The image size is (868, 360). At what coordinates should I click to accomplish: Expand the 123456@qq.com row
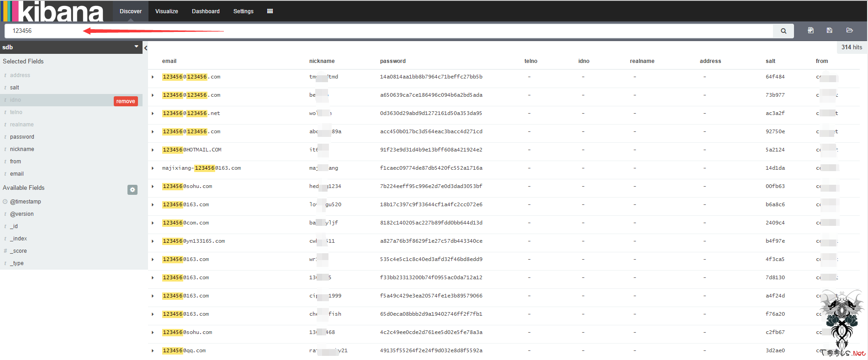click(x=153, y=351)
